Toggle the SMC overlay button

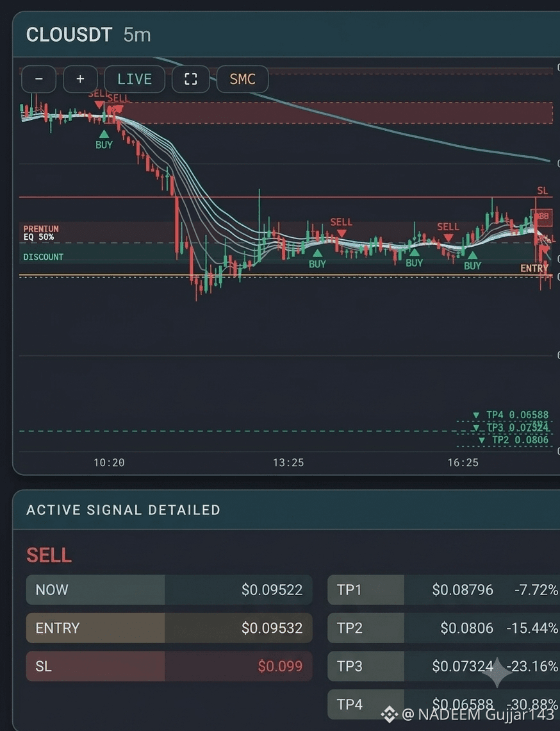(x=242, y=80)
